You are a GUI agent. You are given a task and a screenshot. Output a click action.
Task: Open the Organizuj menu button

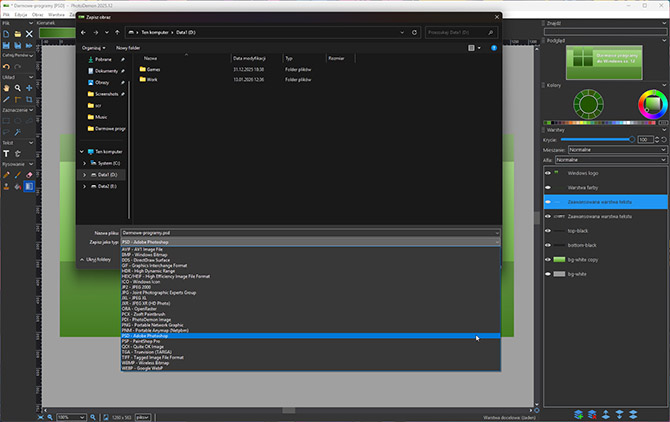coord(93,47)
